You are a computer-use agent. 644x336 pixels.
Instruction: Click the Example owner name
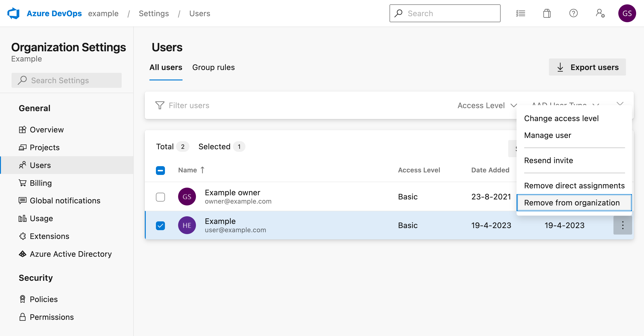(x=232, y=192)
